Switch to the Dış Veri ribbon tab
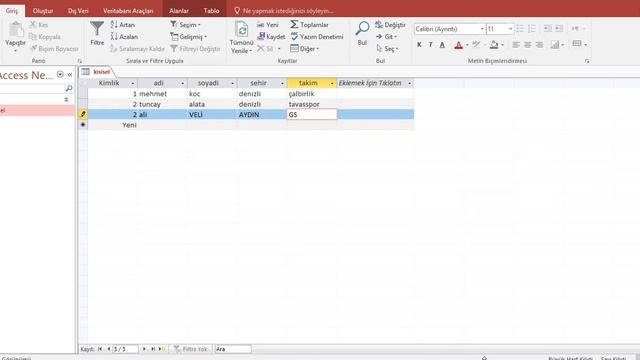640x360 pixels. tap(78, 11)
